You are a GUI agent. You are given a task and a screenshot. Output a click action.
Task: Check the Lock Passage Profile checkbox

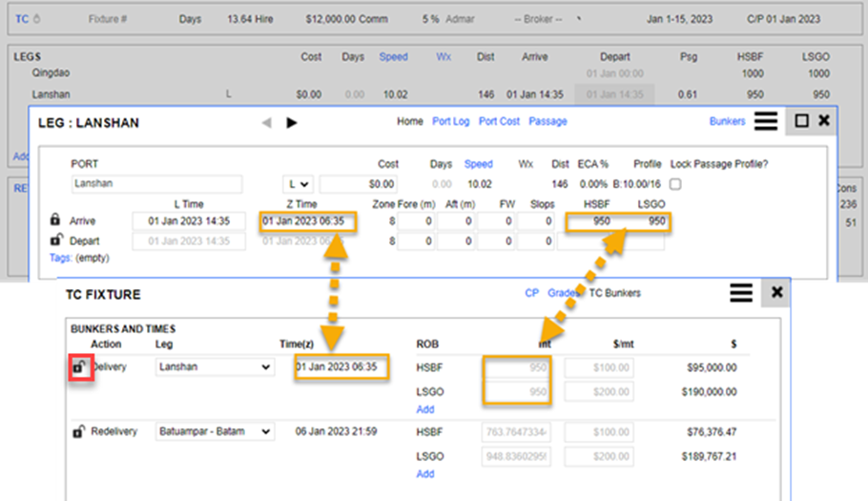(675, 183)
